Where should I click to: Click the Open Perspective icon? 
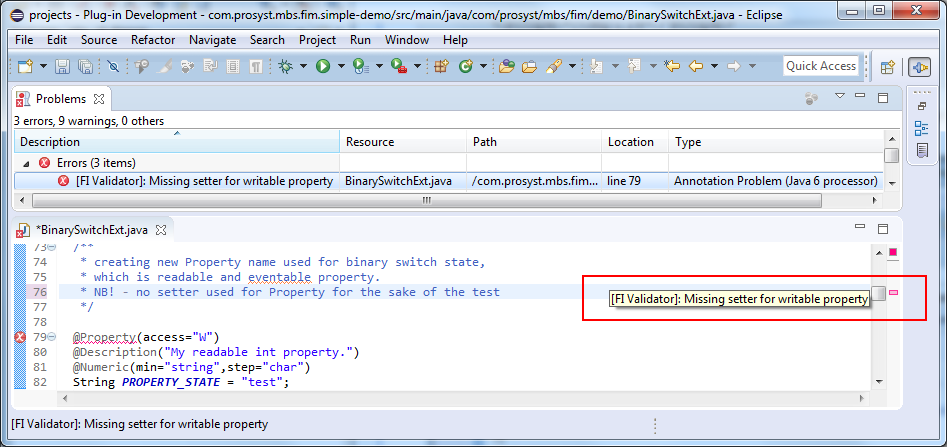886,66
